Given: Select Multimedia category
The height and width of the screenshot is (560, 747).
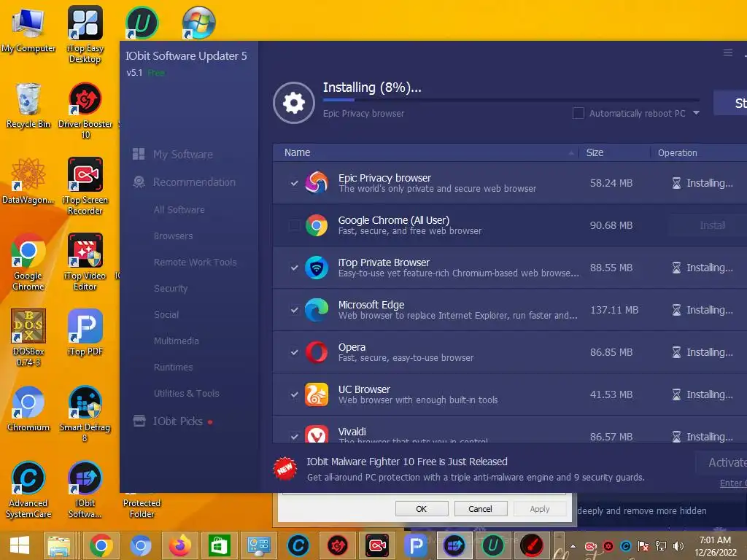Looking at the screenshot, I should pos(177,341).
